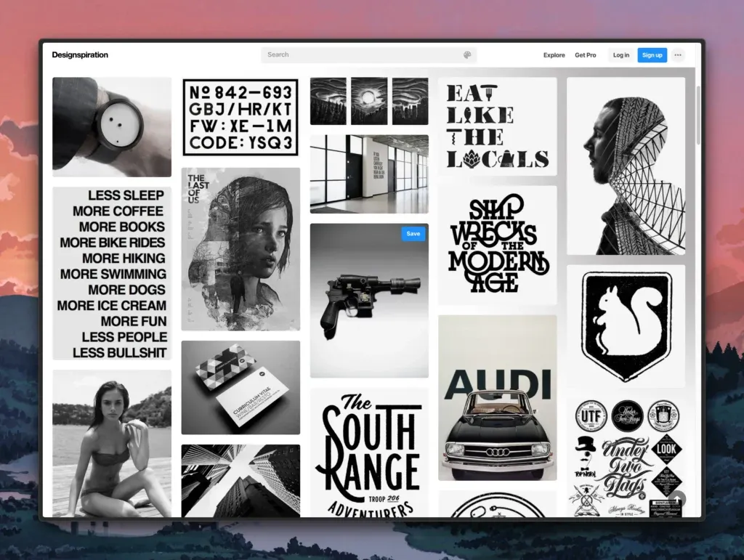Open the Explore menu item

tap(554, 55)
